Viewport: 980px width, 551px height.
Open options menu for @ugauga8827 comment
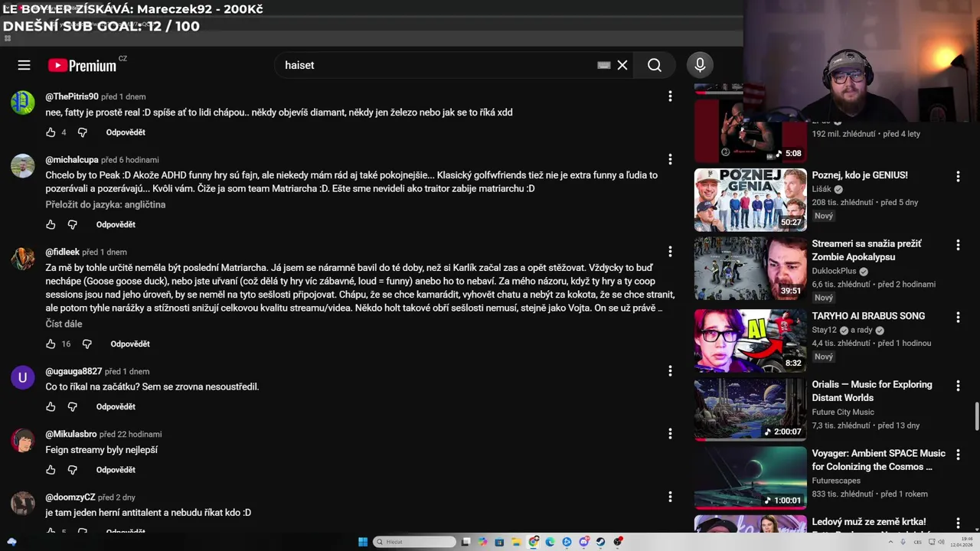point(670,371)
